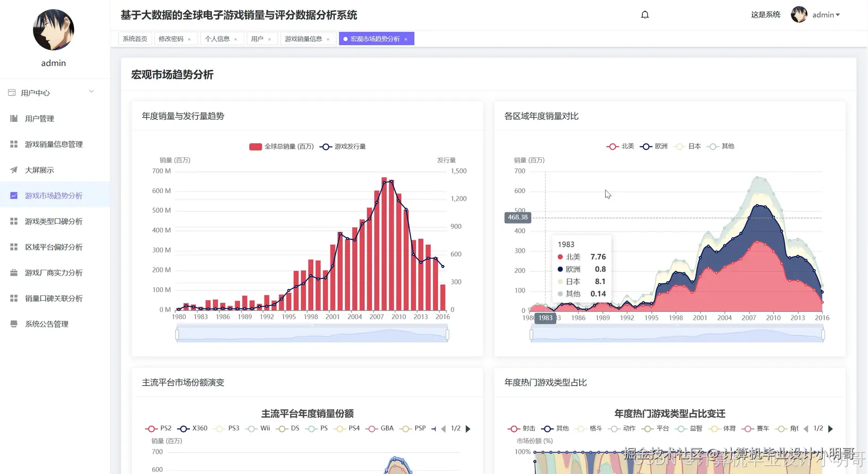Screen dimensions: 868x474
Task: Toggle X360 platform series in legend
Action: pyautogui.click(x=192, y=428)
